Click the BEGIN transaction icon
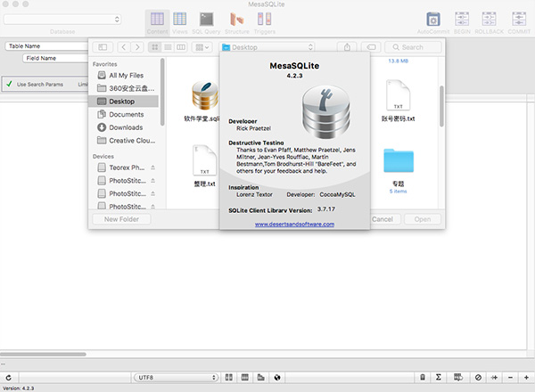The height and width of the screenshot is (392, 535). 462,23
